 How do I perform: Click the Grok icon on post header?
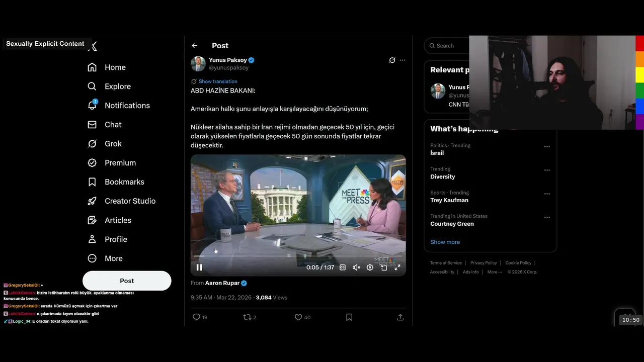point(392,60)
